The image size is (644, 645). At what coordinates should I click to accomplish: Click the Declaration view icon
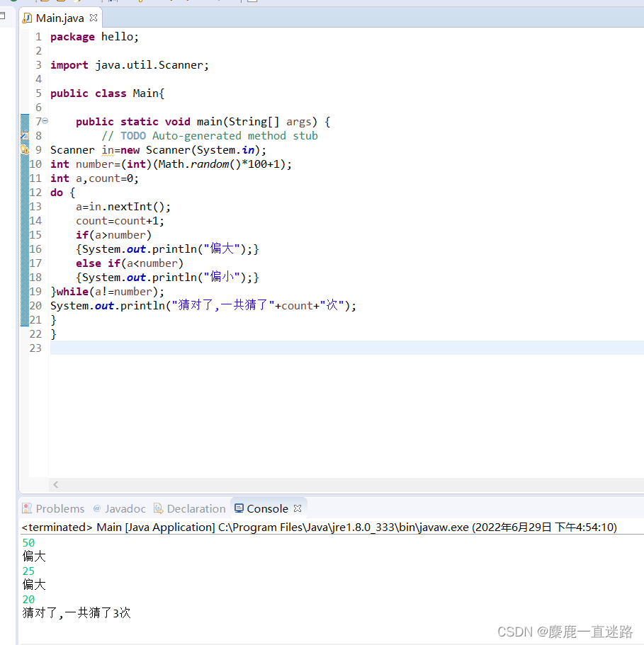click(159, 508)
